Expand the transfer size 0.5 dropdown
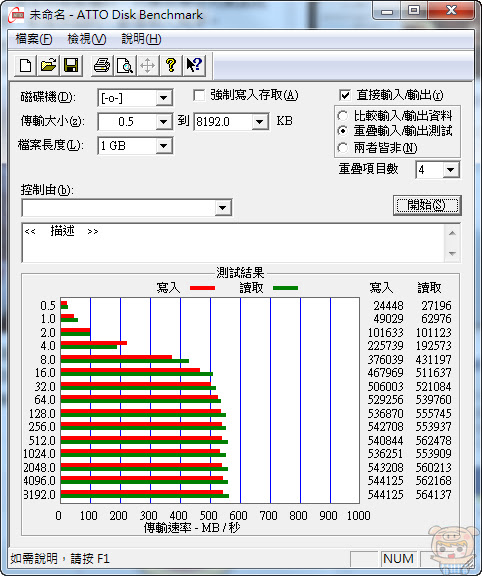This screenshot has width=482, height=576. 163,122
